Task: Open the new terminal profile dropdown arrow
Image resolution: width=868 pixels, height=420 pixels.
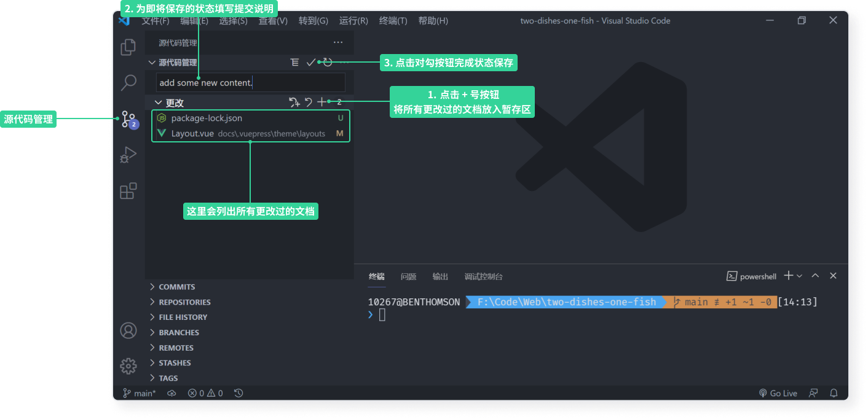Action: coord(799,276)
